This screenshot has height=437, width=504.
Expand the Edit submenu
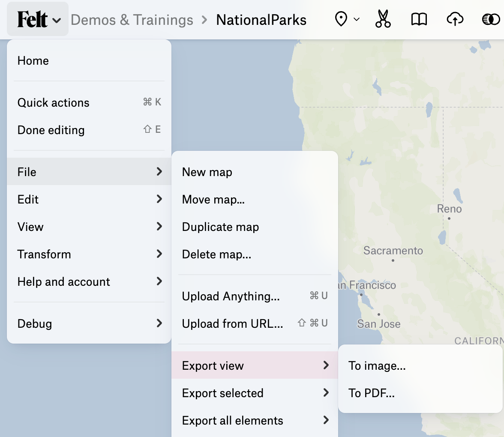point(89,199)
